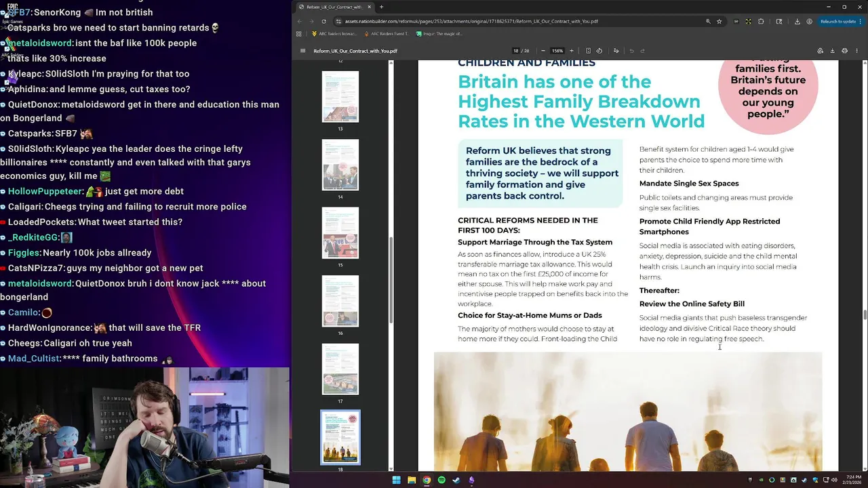Click 'Choice for Stay-at-Home Mums or Dads' heading
This screenshot has width=868, height=488.
pyautogui.click(x=530, y=316)
